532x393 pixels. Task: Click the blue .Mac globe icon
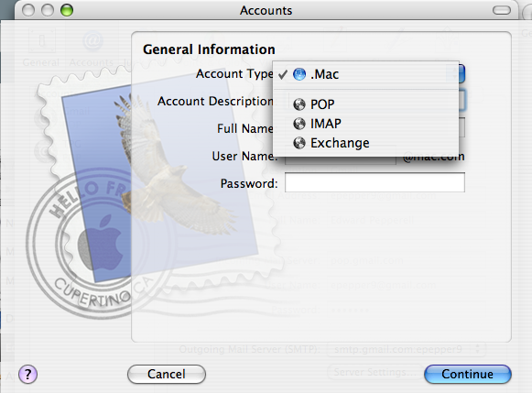[299, 74]
